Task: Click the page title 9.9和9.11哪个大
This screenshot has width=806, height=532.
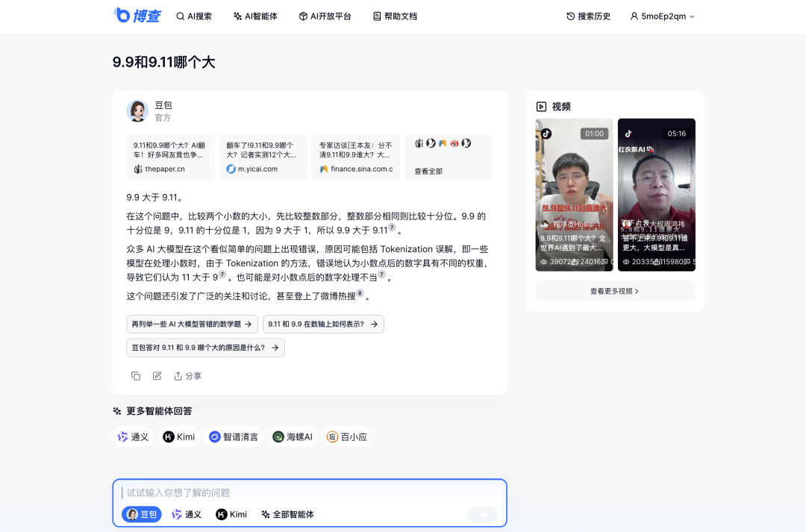Action: click(x=163, y=62)
